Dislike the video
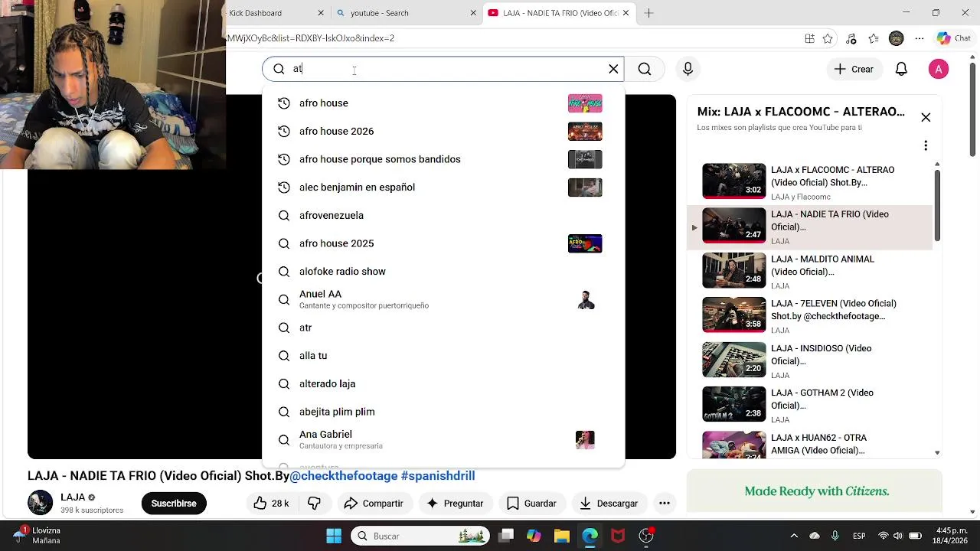 [x=314, y=504]
